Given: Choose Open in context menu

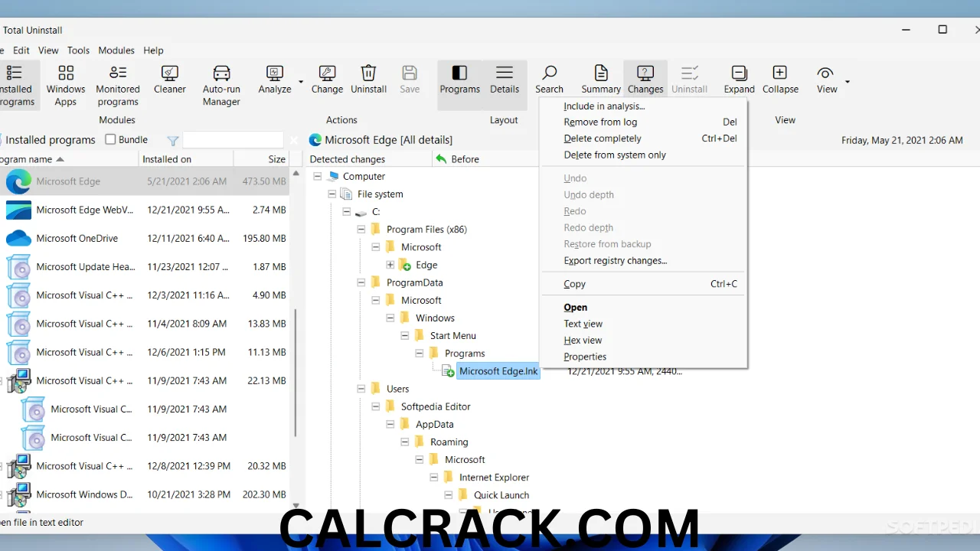Looking at the screenshot, I should [643, 308].
